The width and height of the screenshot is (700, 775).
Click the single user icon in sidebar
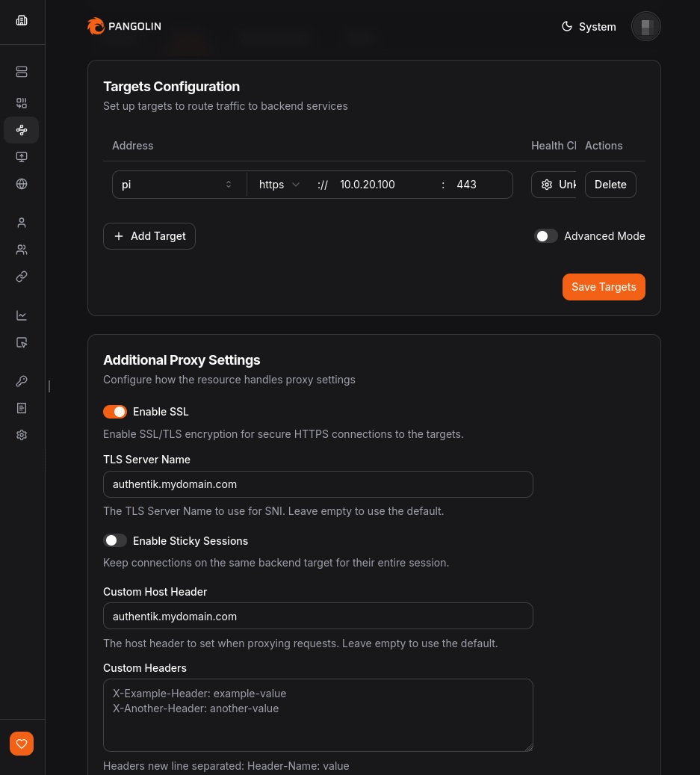coord(22,223)
